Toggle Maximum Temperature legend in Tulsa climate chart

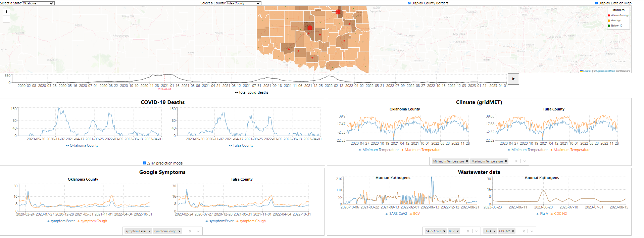[572, 150]
